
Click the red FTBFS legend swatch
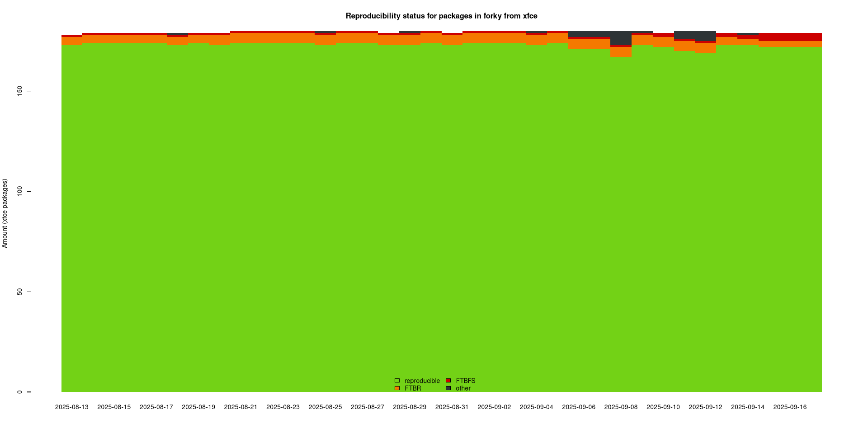point(448,381)
